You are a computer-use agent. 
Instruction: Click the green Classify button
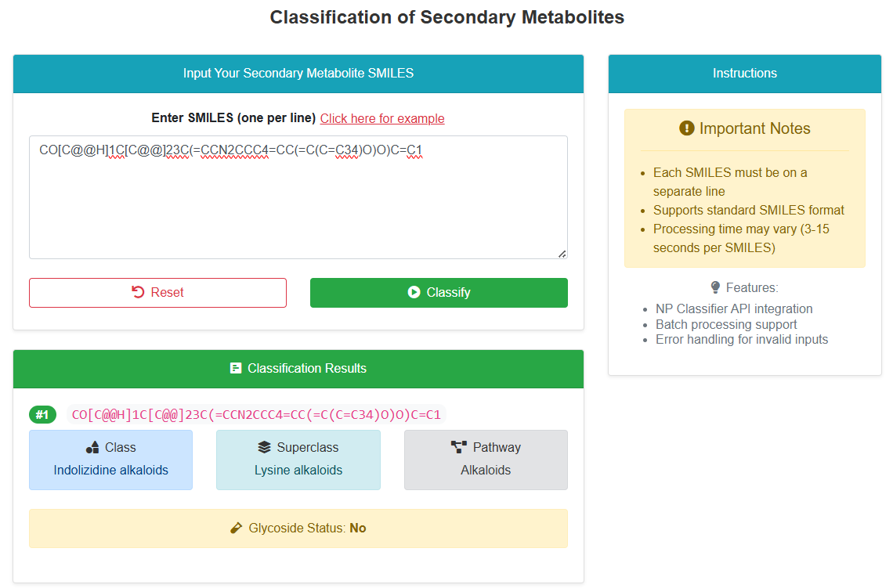pos(439,293)
